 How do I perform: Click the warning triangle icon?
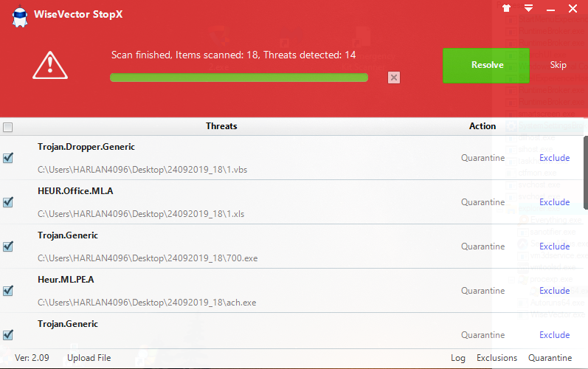50,65
